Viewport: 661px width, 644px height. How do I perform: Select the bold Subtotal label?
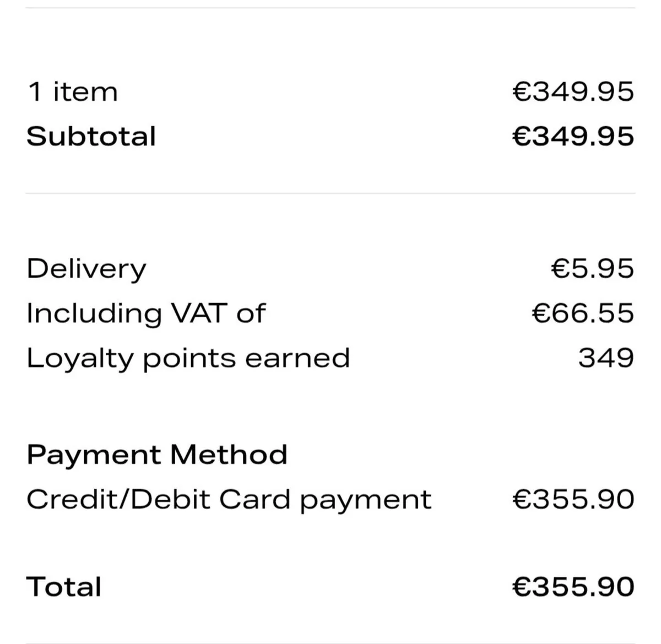[91, 137]
